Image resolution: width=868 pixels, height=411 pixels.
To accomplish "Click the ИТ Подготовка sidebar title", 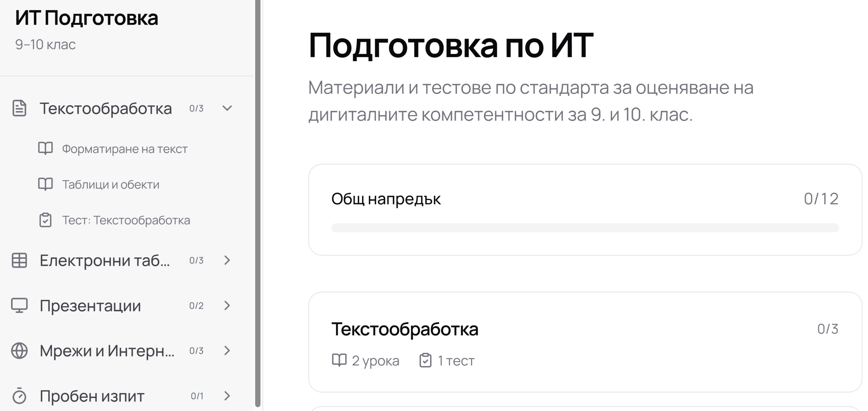I will [86, 18].
